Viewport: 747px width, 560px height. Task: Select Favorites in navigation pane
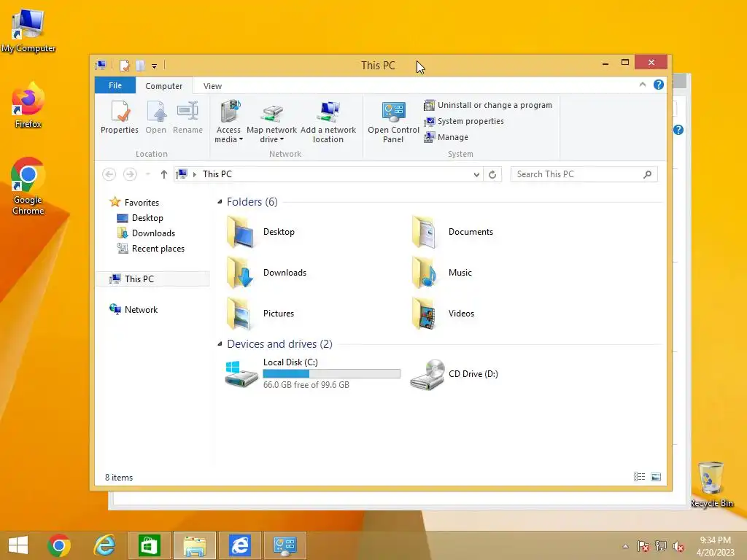(134, 203)
